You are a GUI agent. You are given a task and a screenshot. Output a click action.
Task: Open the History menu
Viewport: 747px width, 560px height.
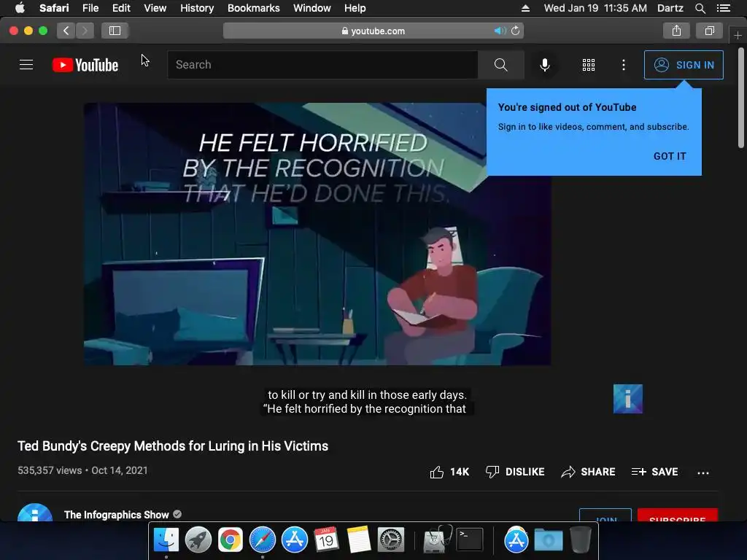pyautogui.click(x=197, y=8)
